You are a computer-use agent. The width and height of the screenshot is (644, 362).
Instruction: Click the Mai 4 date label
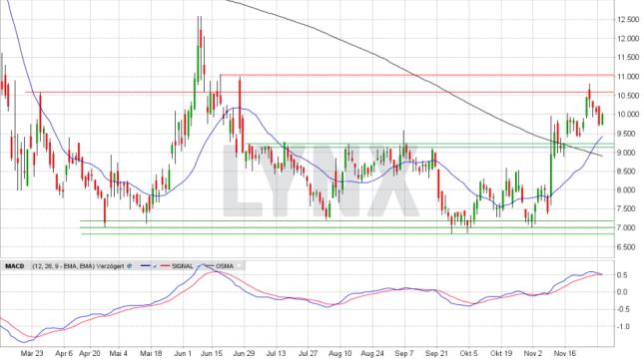(x=119, y=353)
